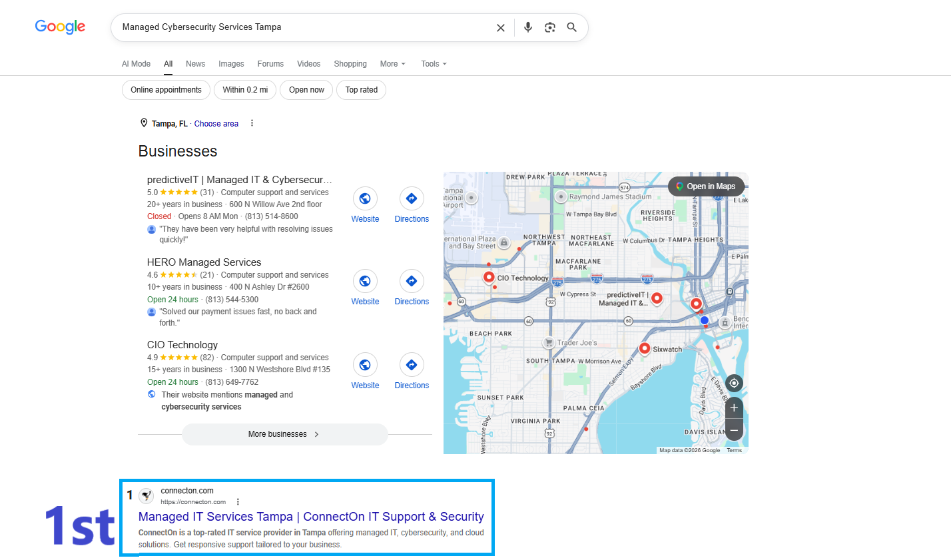Select Sixwatch pin on map
951x560 pixels.
point(645,348)
